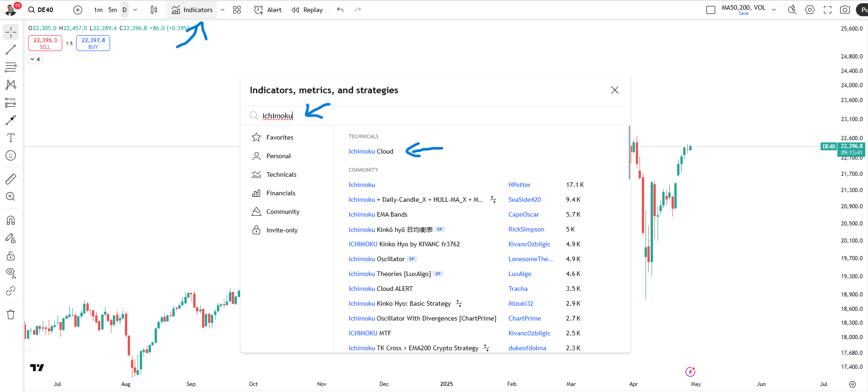Expand the timeframe interval dropdown arrow
Image resolution: width=868 pixels, height=392 pixels.
[135, 10]
